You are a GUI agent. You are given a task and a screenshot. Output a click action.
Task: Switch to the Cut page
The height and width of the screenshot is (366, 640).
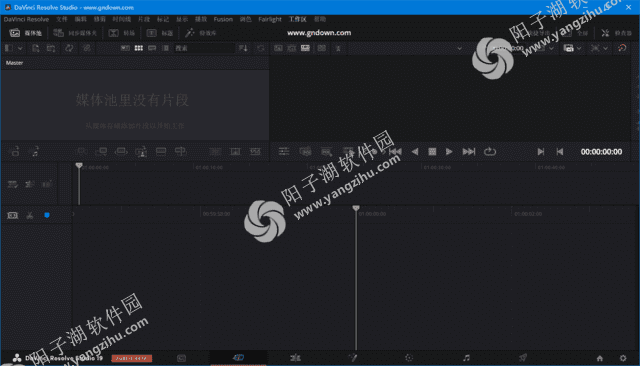click(x=238, y=358)
